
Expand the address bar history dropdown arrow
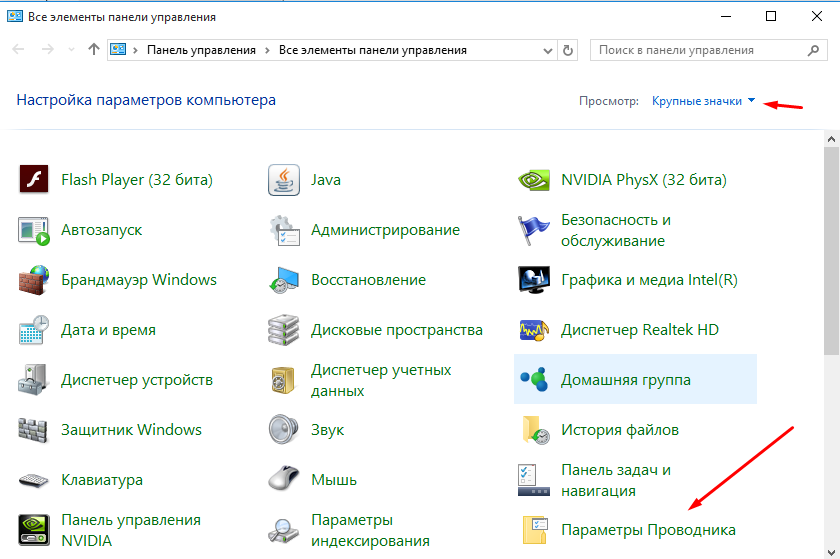point(548,49)
